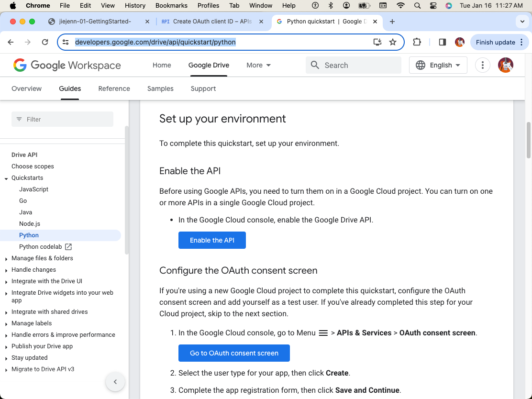The height and width of the screenshot is (399, 532).
Task: Open the three-dot options menu beside English
Action: coord(482,65)
